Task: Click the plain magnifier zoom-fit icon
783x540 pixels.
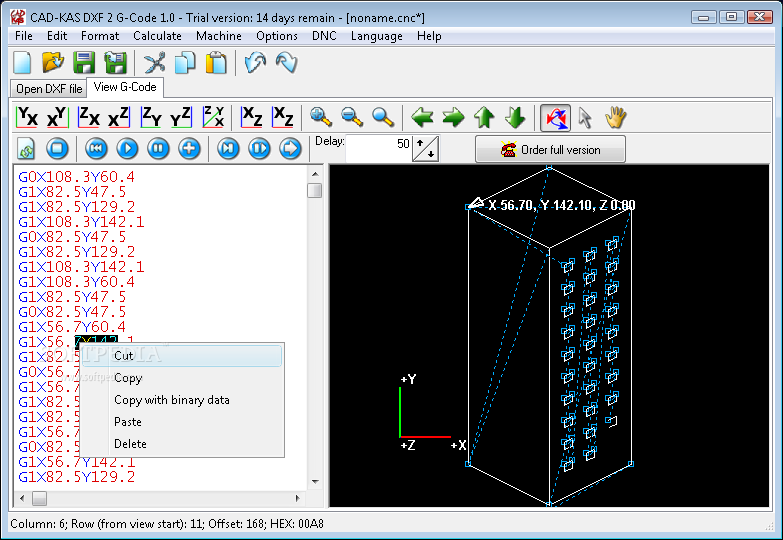Action: pos(383,117)
